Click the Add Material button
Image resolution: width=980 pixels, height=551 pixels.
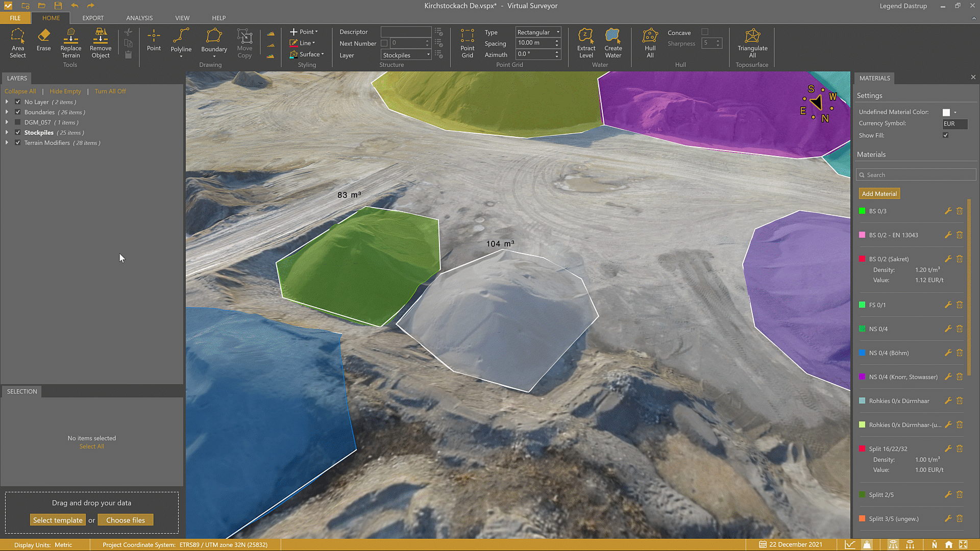(879, 194)
